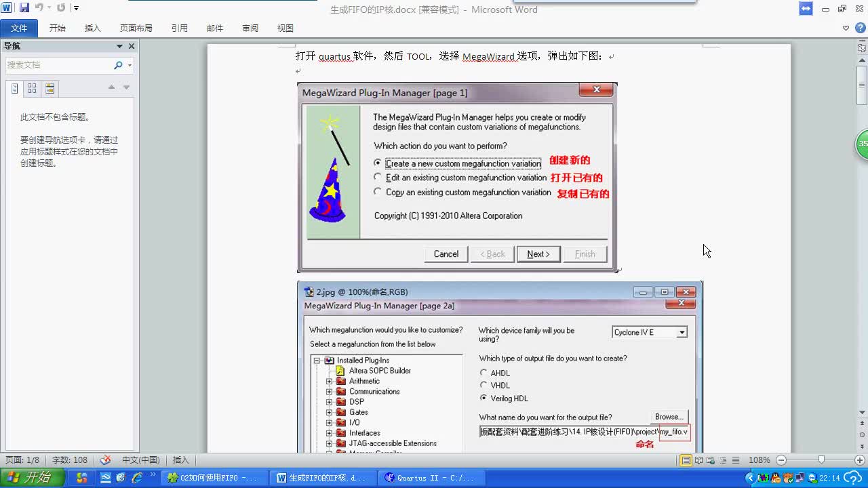The width and height of the screenshot is (868, 488).
Task: Switch to the 插入 ribbon tab
Action: [x=93, y=28]
